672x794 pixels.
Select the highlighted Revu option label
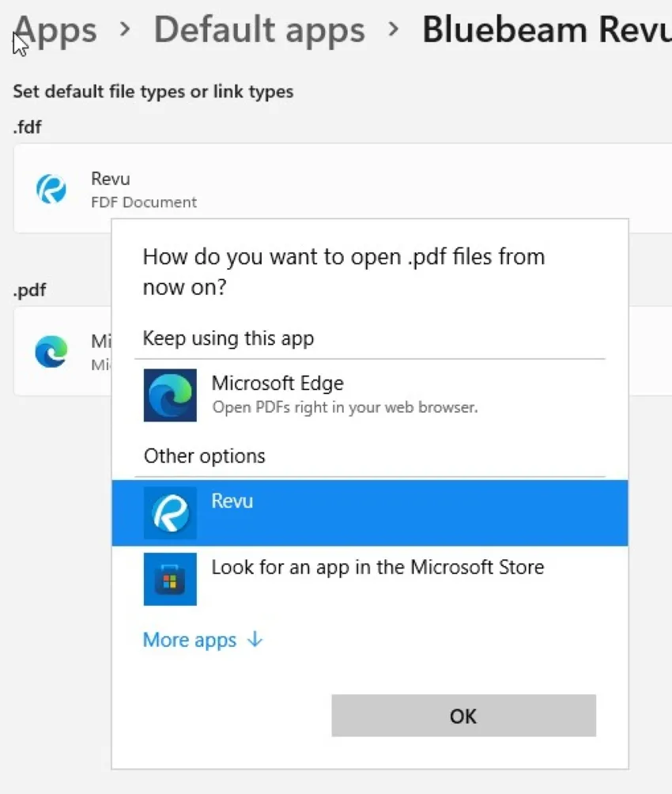[232, 501]
